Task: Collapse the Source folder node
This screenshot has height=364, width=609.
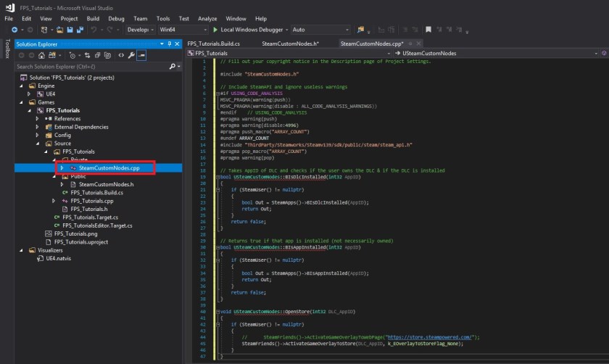Action: coord(38,144)
